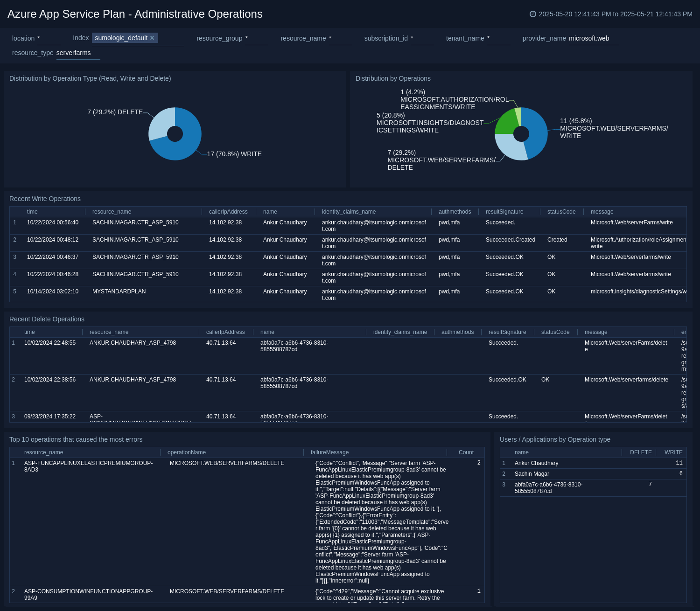
Task: Sort Recent Delete Operations by resource_name column
Action: [109, 332]
